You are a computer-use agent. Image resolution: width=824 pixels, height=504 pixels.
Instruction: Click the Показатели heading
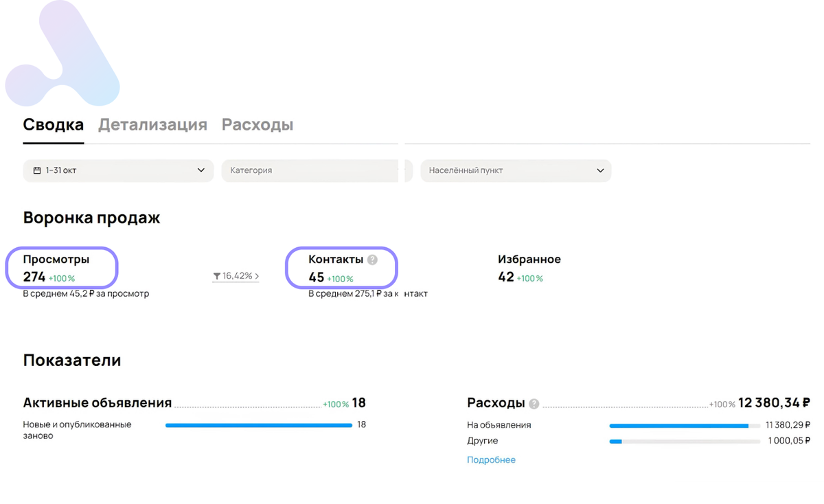point(72,360)
